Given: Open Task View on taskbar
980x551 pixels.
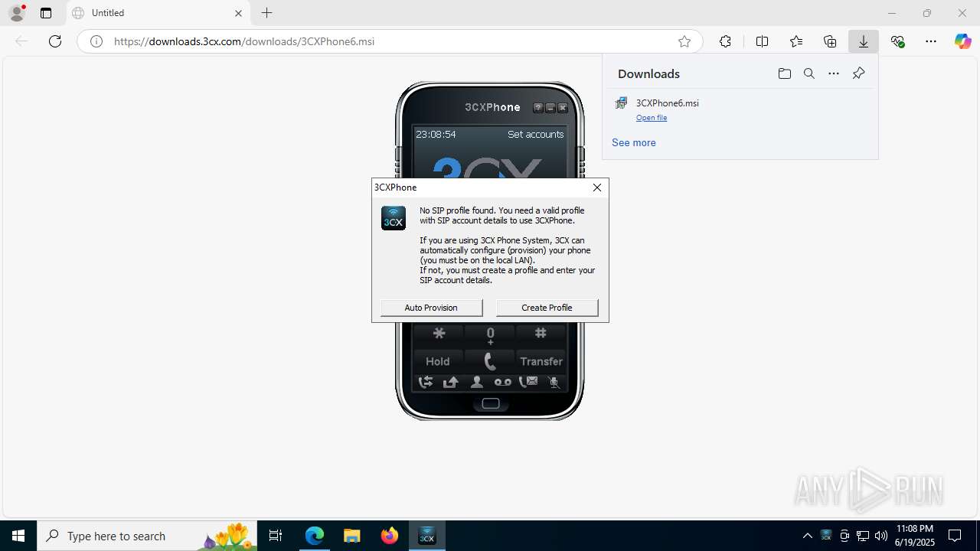Looking at the screenshot, I should click(276, 536).
